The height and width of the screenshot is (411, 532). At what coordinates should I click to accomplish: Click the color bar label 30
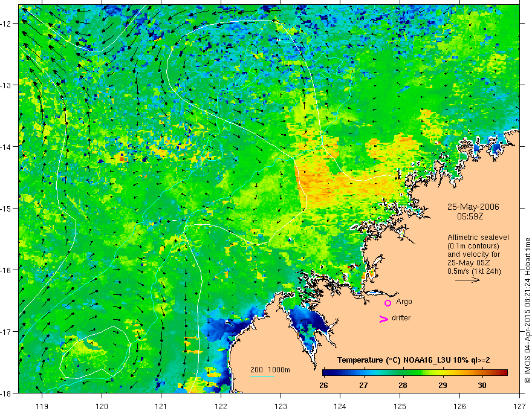(482, 385)
